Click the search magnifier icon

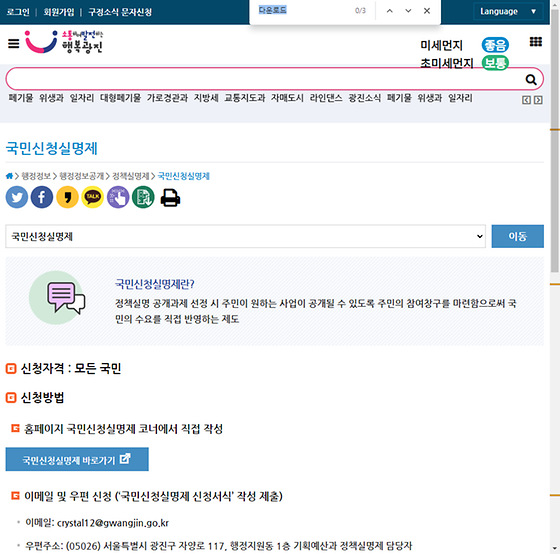[x=531, y=79]
